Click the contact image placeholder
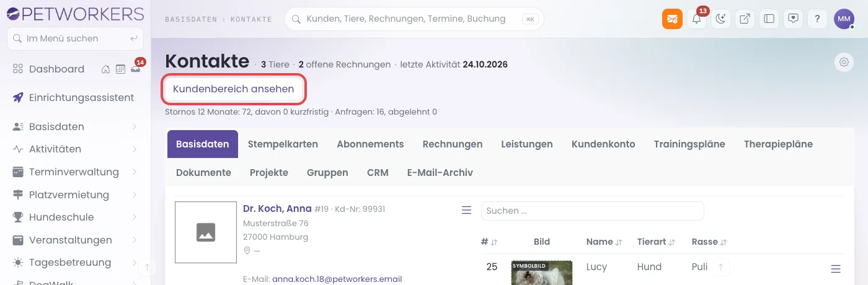The height and width of the screenshot is (285, 868). coord(205,232)
